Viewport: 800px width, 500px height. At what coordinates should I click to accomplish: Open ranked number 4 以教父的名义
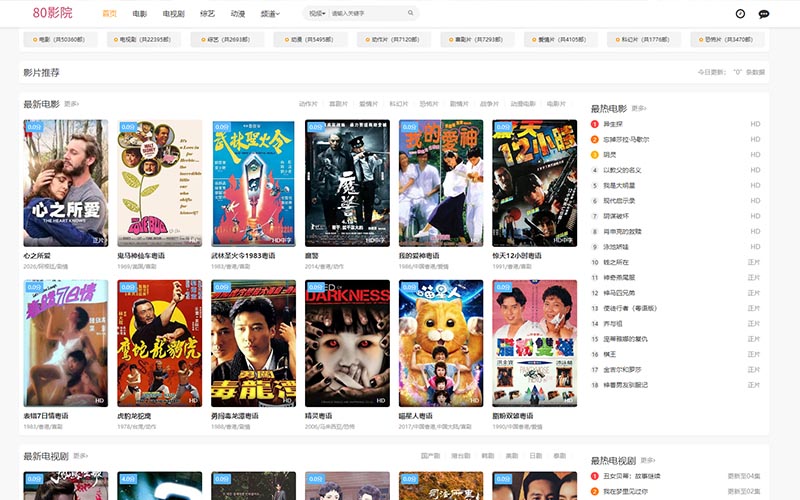coord(622,170)
